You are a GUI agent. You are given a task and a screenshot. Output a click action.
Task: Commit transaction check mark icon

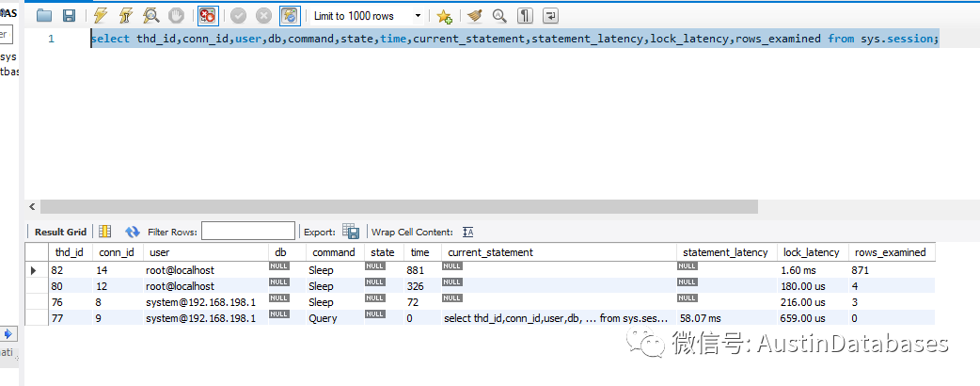238,16
